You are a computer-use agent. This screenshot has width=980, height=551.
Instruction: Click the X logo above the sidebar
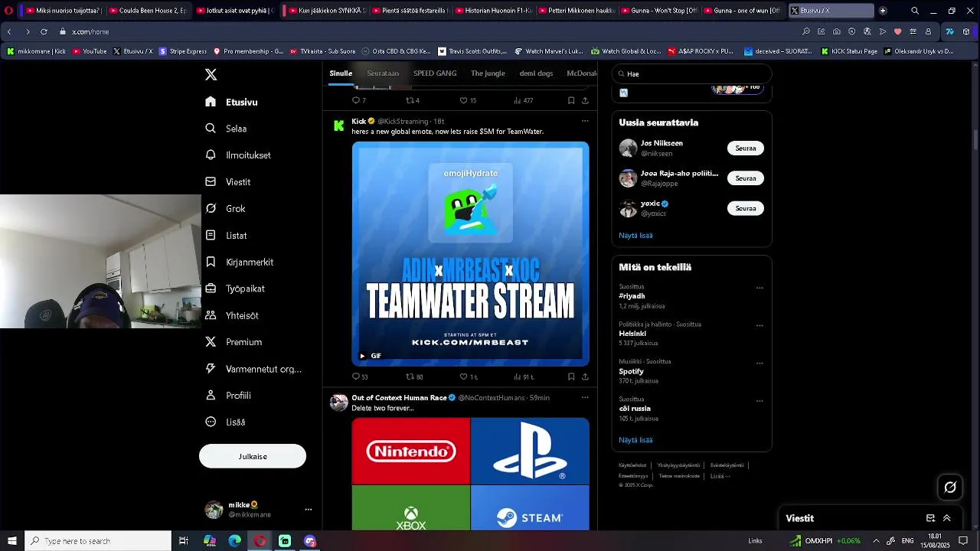[211, 74]
